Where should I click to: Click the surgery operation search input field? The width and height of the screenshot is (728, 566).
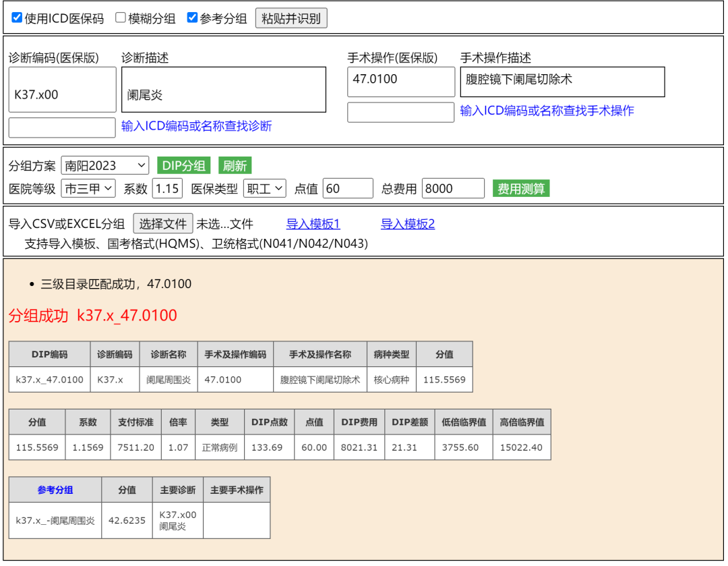(x=400, y=112)
